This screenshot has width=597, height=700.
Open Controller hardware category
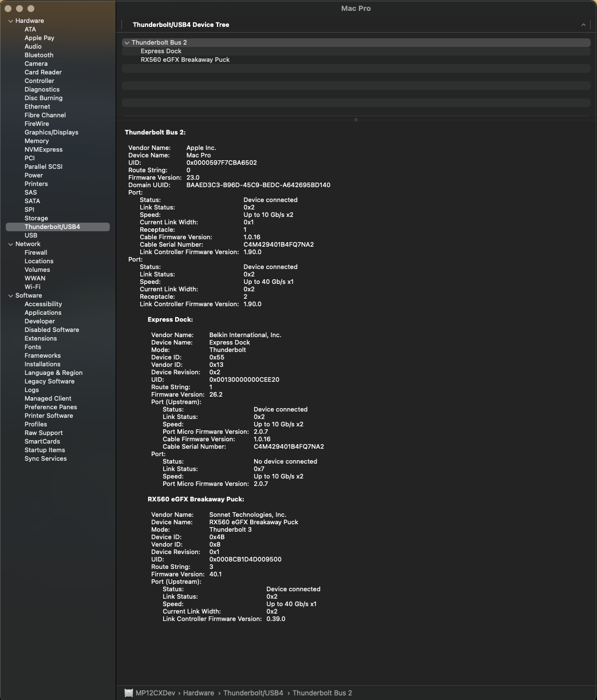pyautogui.click(x=39, y=81)
